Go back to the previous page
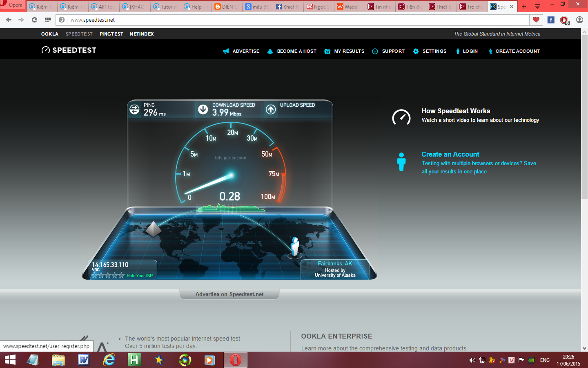Image resolution: width=588 pixels, height=368 pixels. pyautogui.click(x=9, y=20)
